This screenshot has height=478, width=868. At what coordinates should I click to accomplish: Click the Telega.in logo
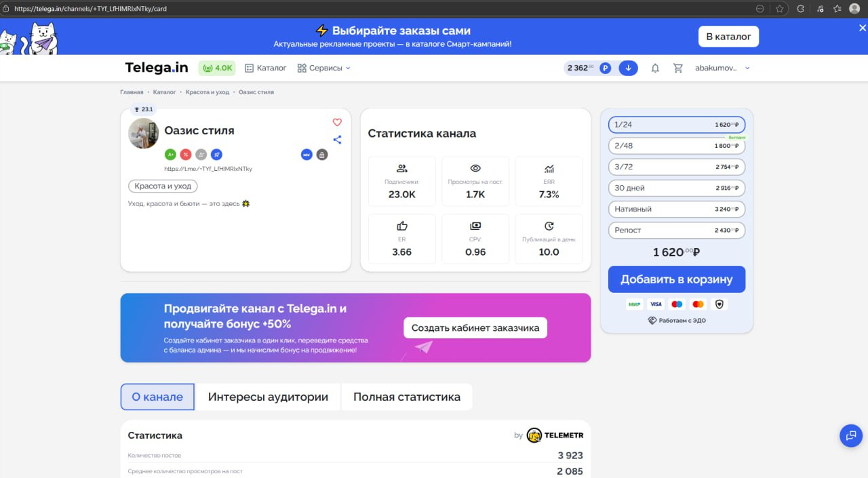coord(157,68)
